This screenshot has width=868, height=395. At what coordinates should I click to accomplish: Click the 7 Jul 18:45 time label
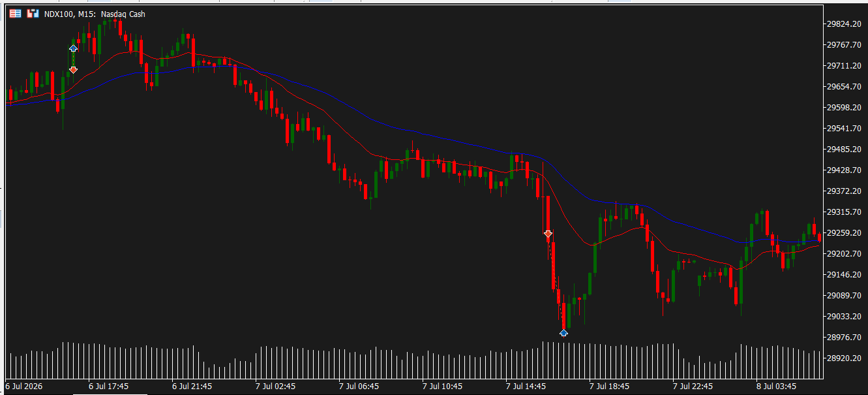[609, 387]
